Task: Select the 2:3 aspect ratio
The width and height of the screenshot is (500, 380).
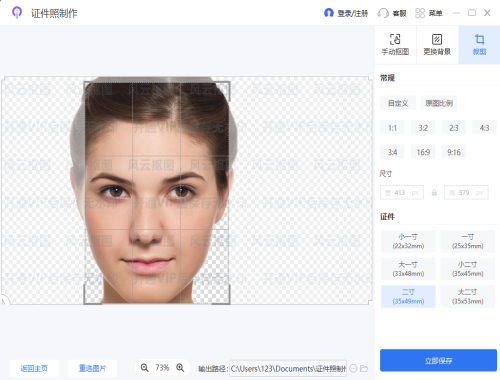Action: click(x=454, y=128)
